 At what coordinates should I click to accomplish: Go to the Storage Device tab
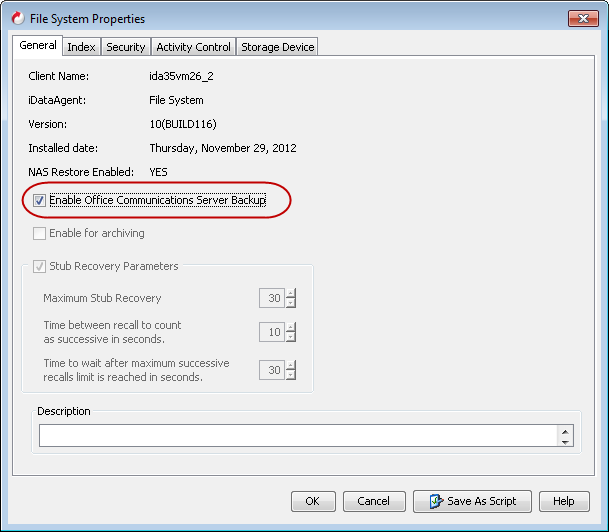coord(277,47)
